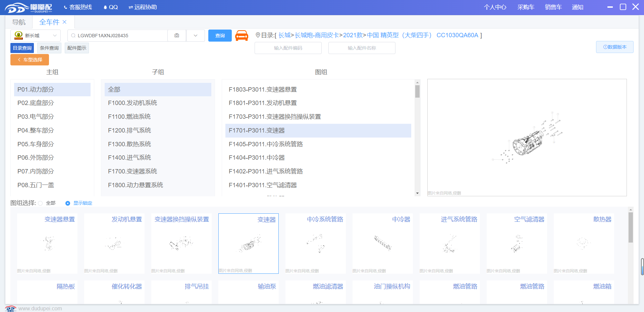
Task: Select diagram F1401-P3011.空气滤清器
Action: tap(318, 185)
